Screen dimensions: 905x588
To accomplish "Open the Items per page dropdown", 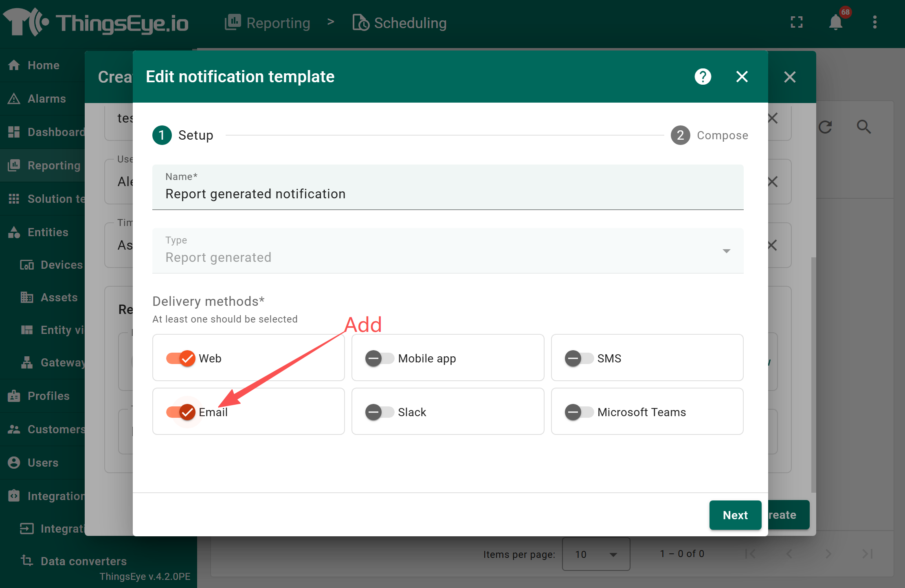I will [x=596, y=554].
